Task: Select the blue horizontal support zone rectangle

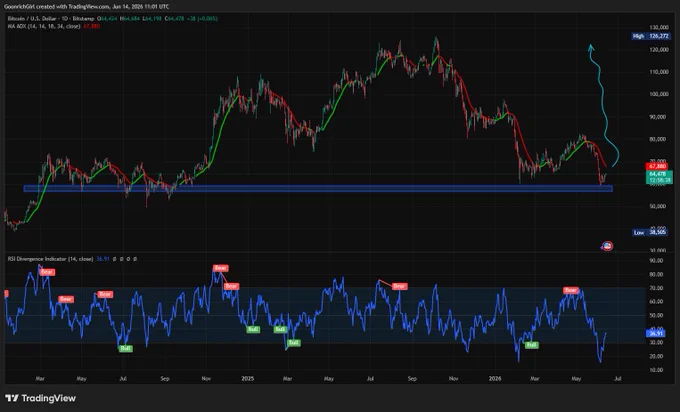Action: point(318,189)
